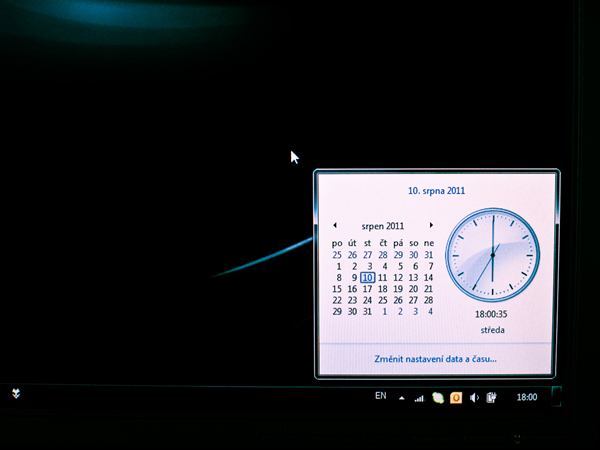Select date 17 in the calendar
The width and height of the screenshot is (600, 450).
point(367,289)
